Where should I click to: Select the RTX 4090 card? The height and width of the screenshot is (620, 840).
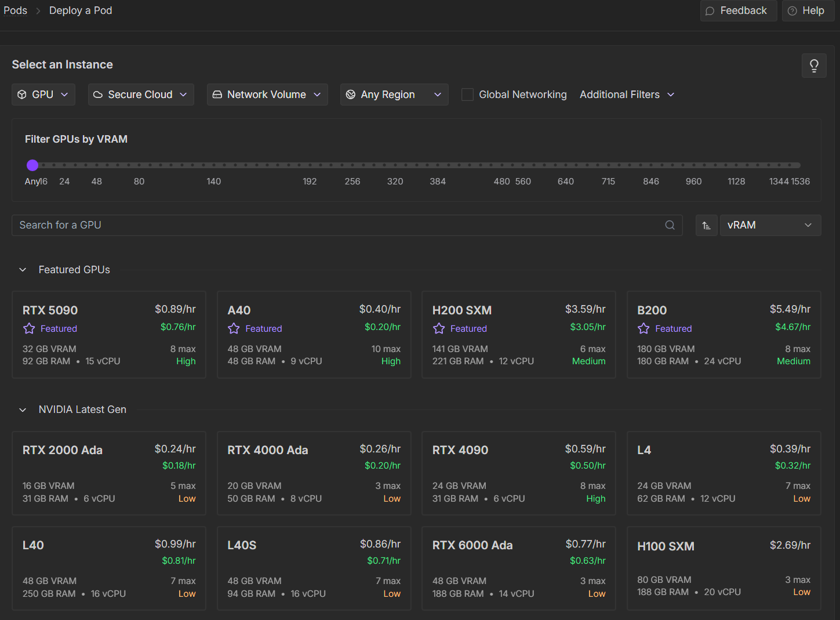click(x=519, y=473)
